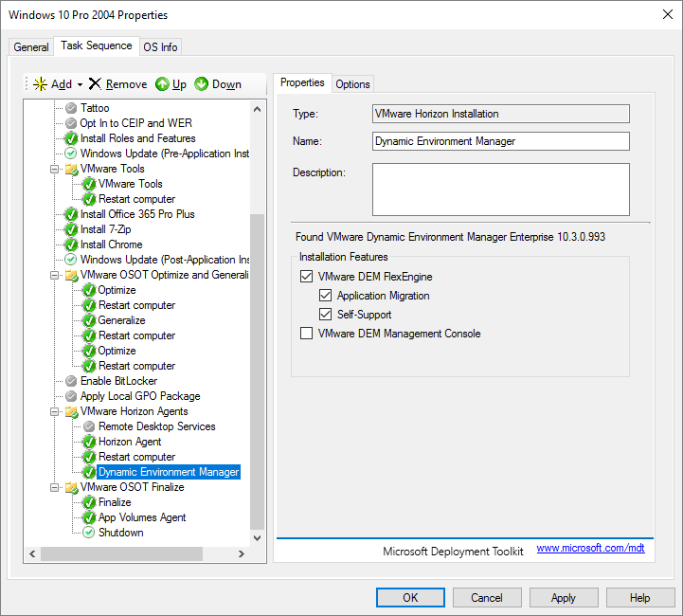The image size is (683, 616).
Task: Toggle the Application Migration checkbox
Action: coord(325,296)
